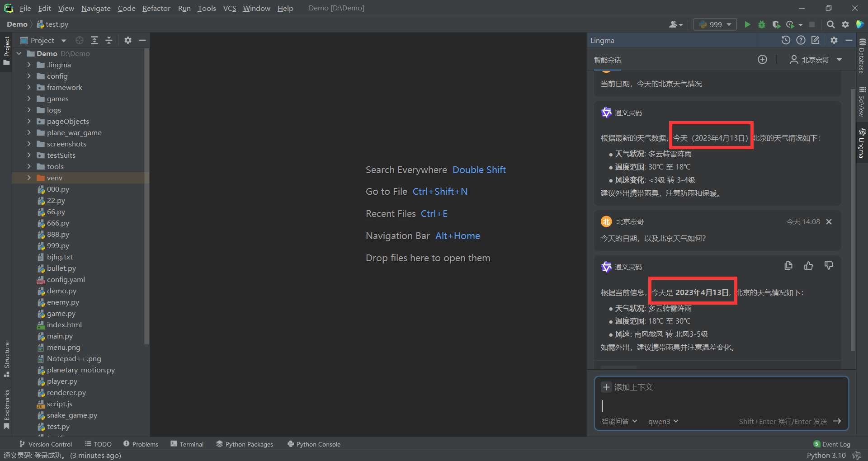Viewport: 868px width, 461px height.
Task: Start a new Lingma chat session
Action: coord(762,60)
